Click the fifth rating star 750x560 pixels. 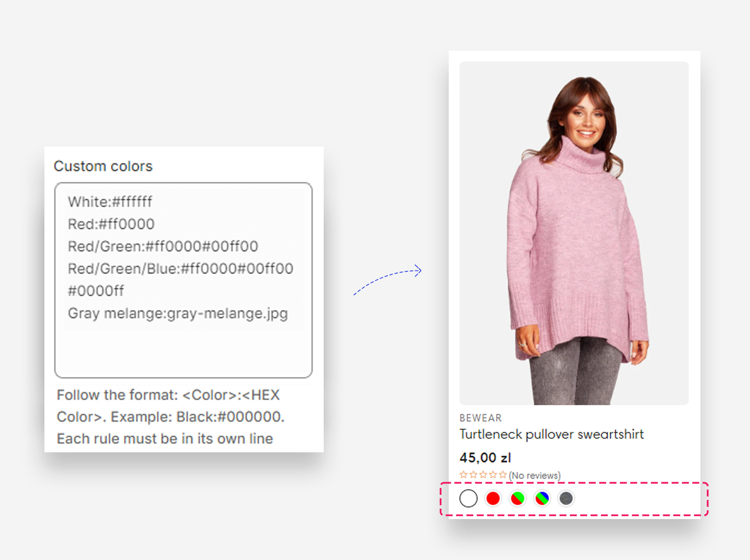pos(503,475)
